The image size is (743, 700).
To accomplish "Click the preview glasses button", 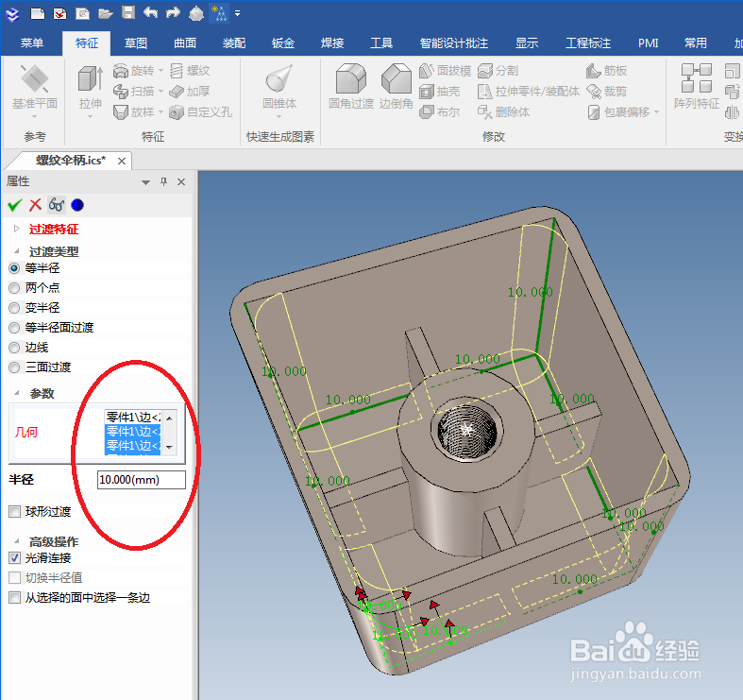I will 57,205.
